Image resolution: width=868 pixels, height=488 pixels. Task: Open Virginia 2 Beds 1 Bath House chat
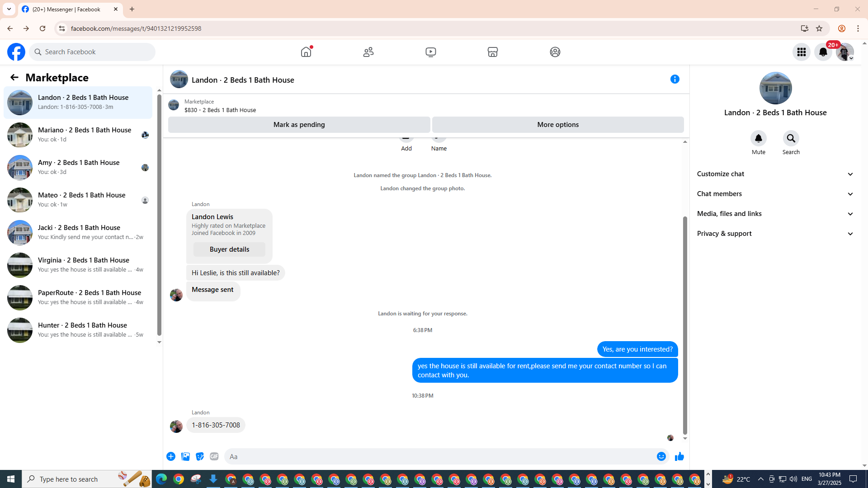coord(78,265)
